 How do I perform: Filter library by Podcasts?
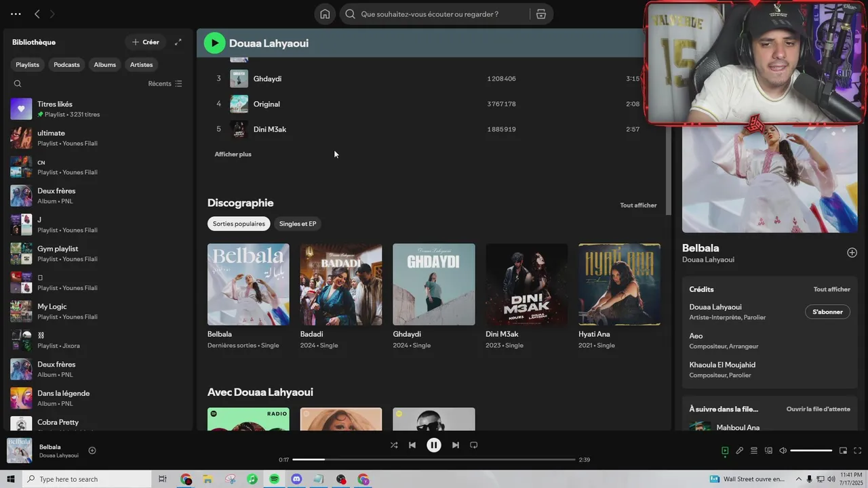(x=66, y=64)
